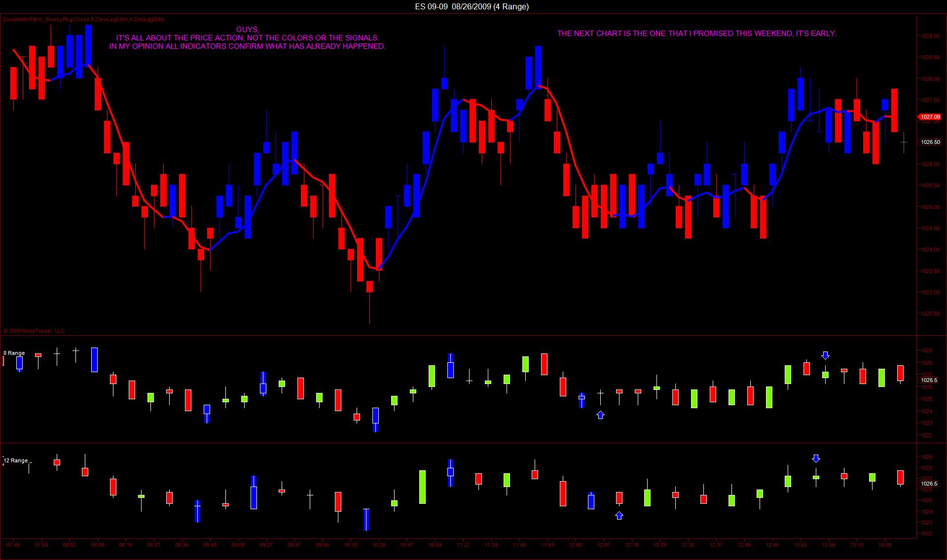
Task: Click the 11:33 time axis label
Action: coord(491,545)
